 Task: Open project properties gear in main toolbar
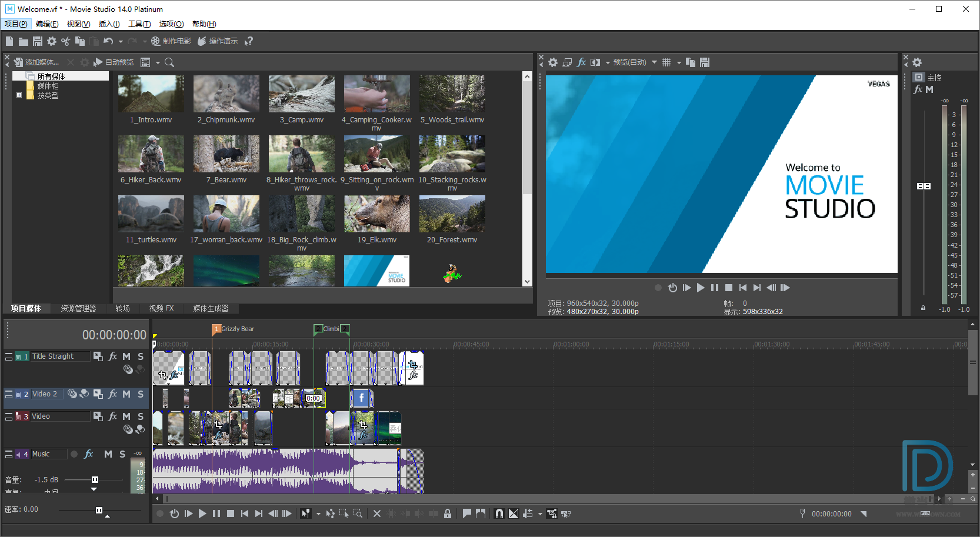coord(52,41)
